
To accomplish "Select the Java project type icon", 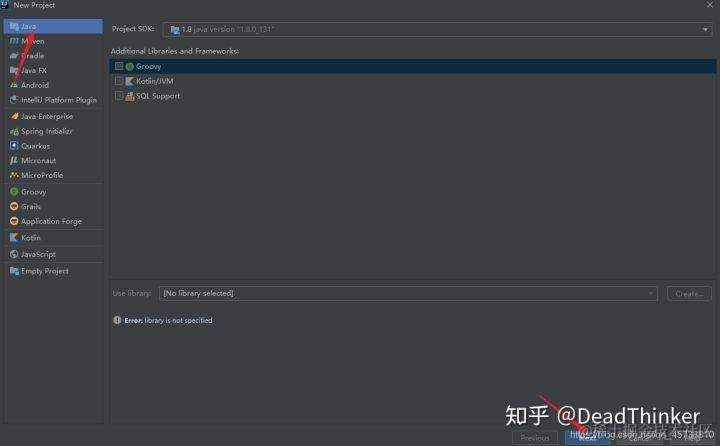I will (x=14, y=27).
